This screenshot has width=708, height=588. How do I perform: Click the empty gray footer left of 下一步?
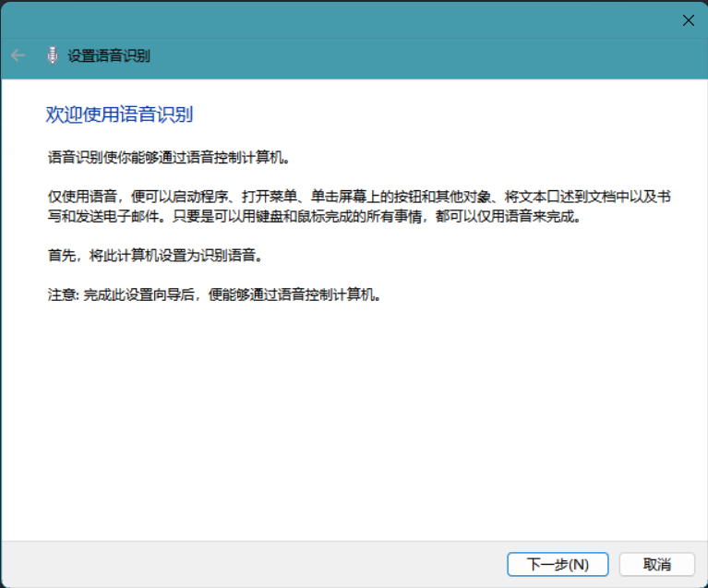(249, 564)
